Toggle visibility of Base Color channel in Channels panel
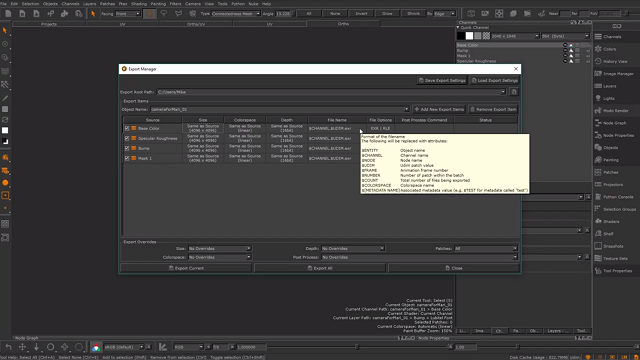 click(x=565, y=45)
